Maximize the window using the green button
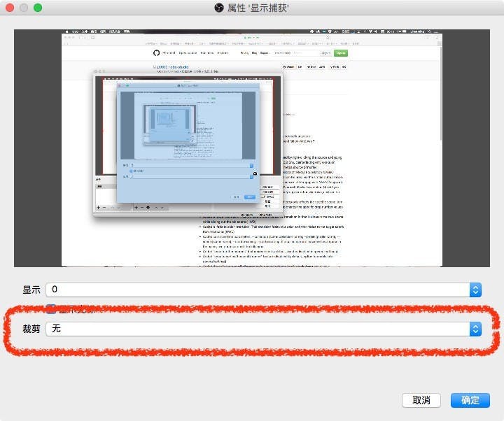 38,8
